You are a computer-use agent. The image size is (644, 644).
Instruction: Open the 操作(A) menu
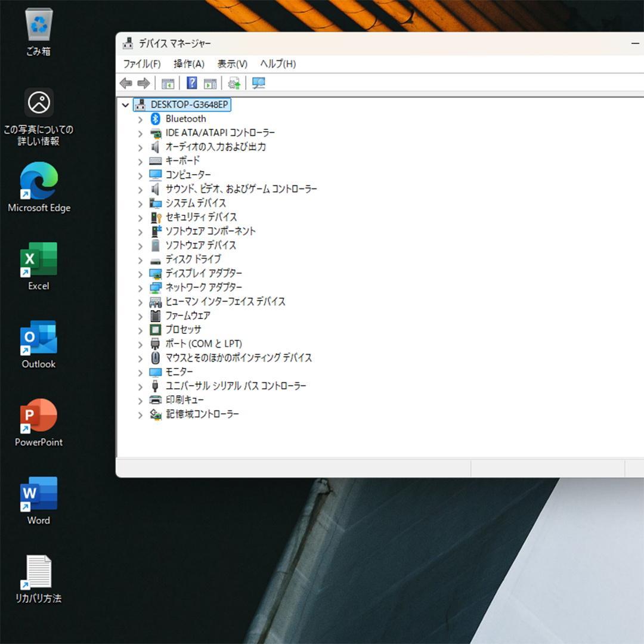[x=188, y=64]
